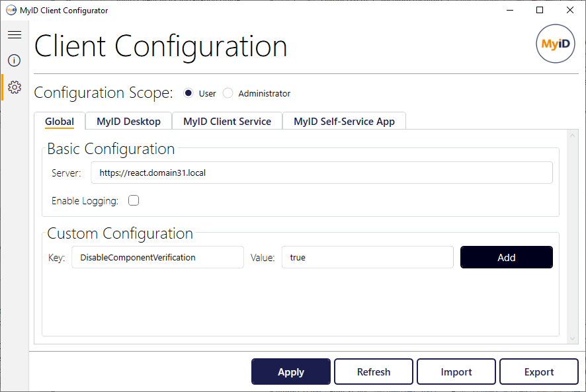
Task: Click the MyID title bar app icon
Action: (11, 10)
